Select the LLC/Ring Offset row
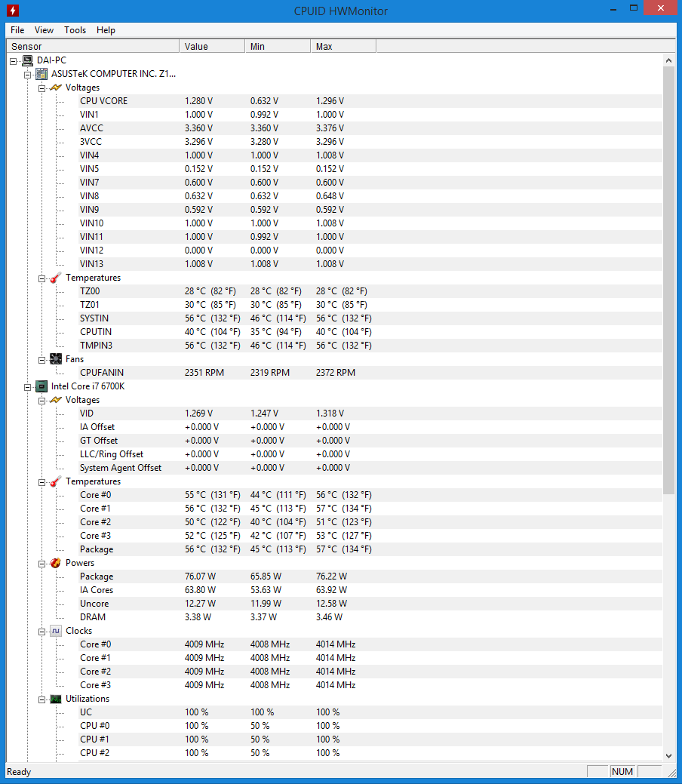This screenshot has width=682, height=784. [370, 454]
